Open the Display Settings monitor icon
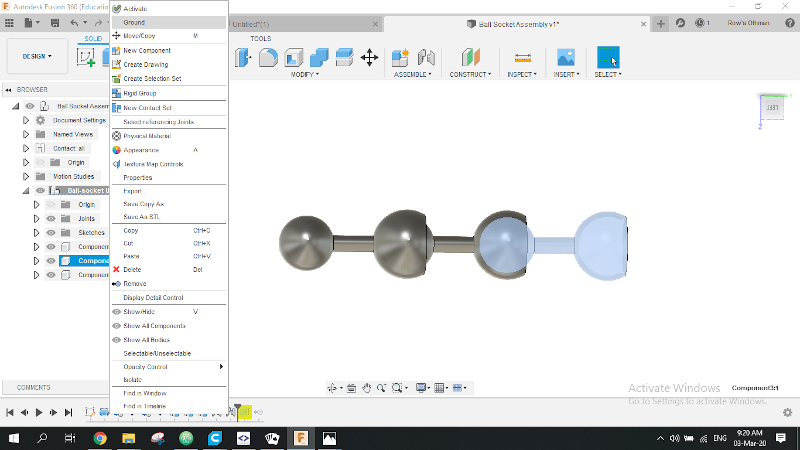The image size is (800, 450). click(421, 388)
